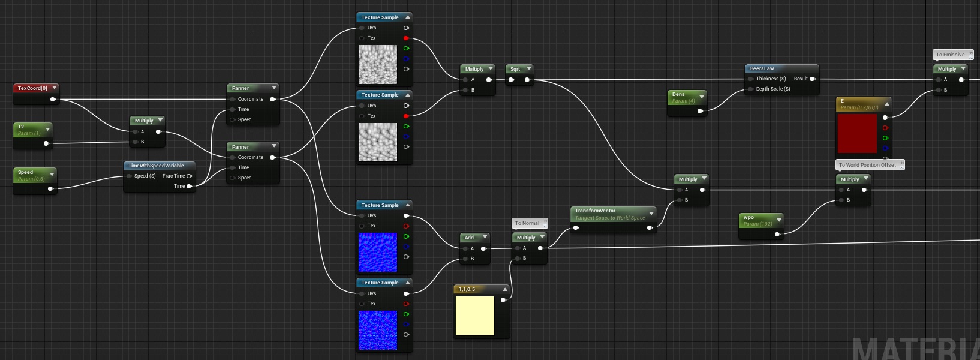Click the Dens parameter output pin

(x=700, y=111)
